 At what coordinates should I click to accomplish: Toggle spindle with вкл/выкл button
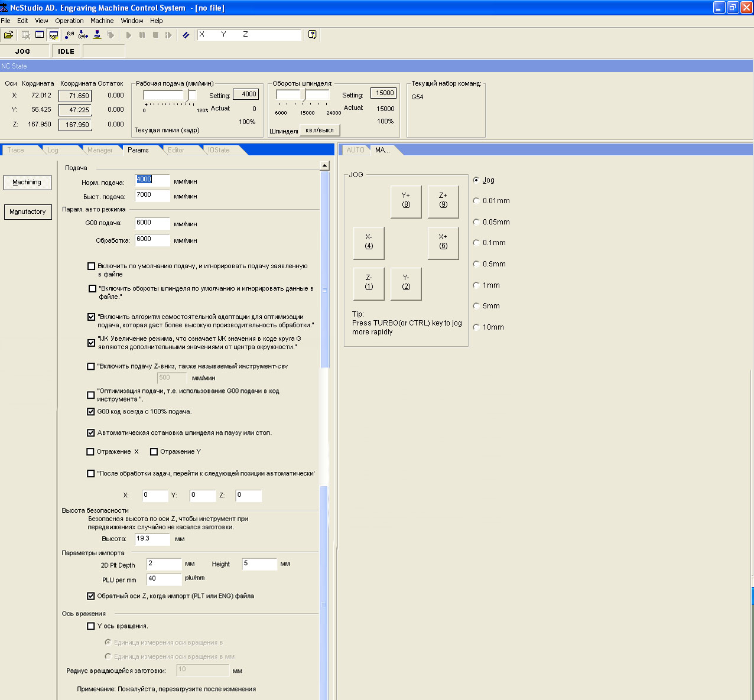pos(320,131)
